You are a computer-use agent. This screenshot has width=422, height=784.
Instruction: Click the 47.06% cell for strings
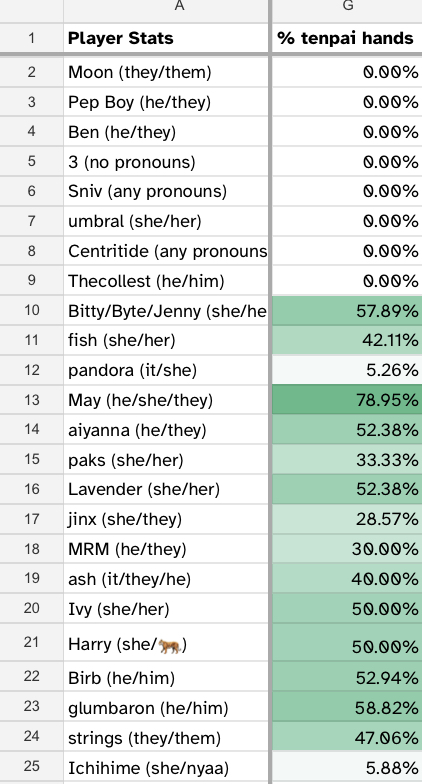[x=348, y=738]
